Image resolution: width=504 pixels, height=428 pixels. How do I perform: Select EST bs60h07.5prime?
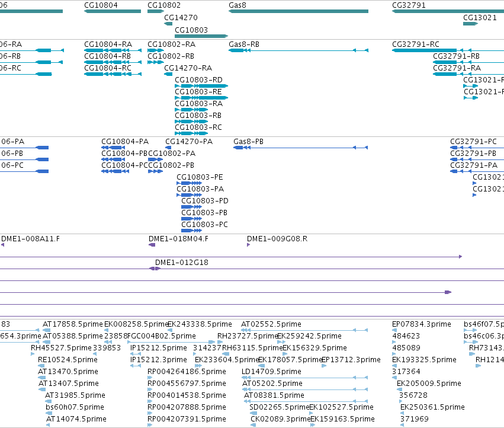click(x=75, y=407)
